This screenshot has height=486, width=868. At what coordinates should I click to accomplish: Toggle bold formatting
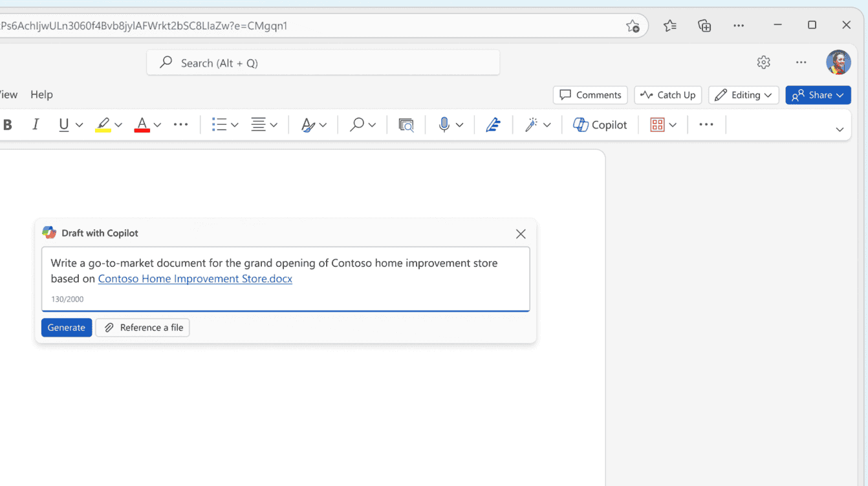(x=8, y=124)
